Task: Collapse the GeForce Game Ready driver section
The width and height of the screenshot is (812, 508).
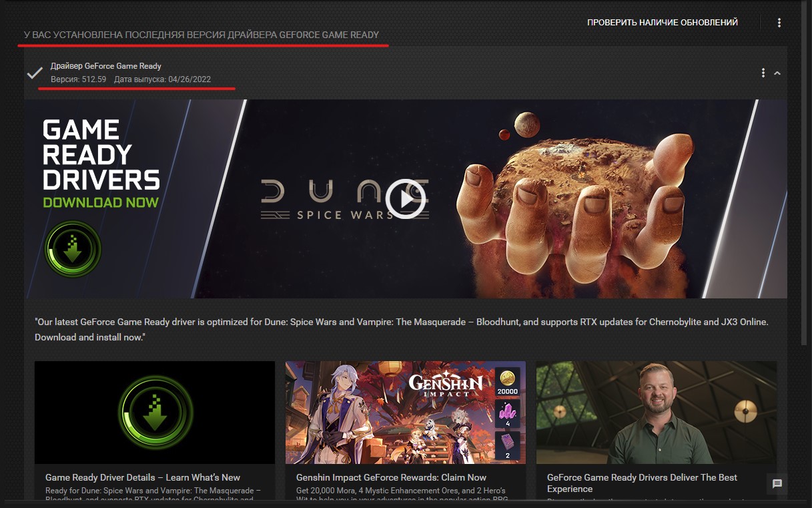Action: [777, 73]
